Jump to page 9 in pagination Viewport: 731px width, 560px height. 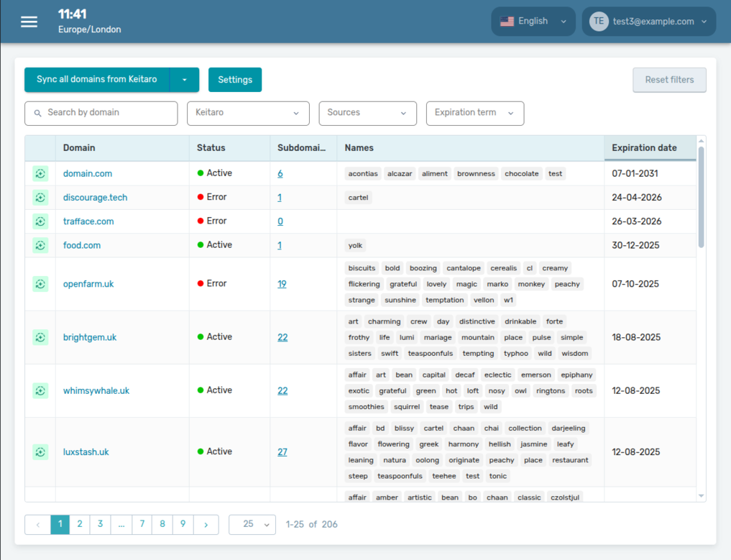183,524
